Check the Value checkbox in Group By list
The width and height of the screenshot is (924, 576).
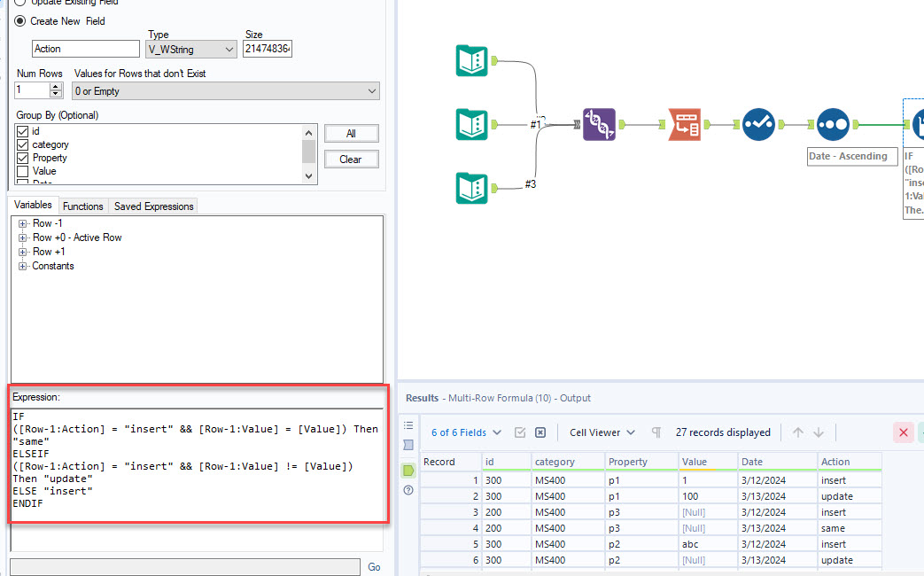20,171
